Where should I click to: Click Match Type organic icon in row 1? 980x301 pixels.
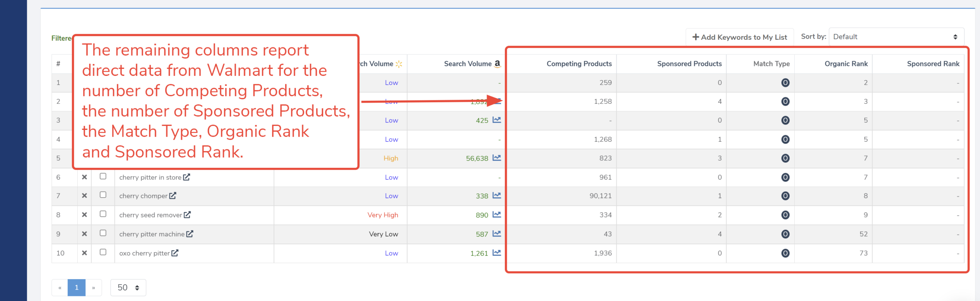click(785, 83)
